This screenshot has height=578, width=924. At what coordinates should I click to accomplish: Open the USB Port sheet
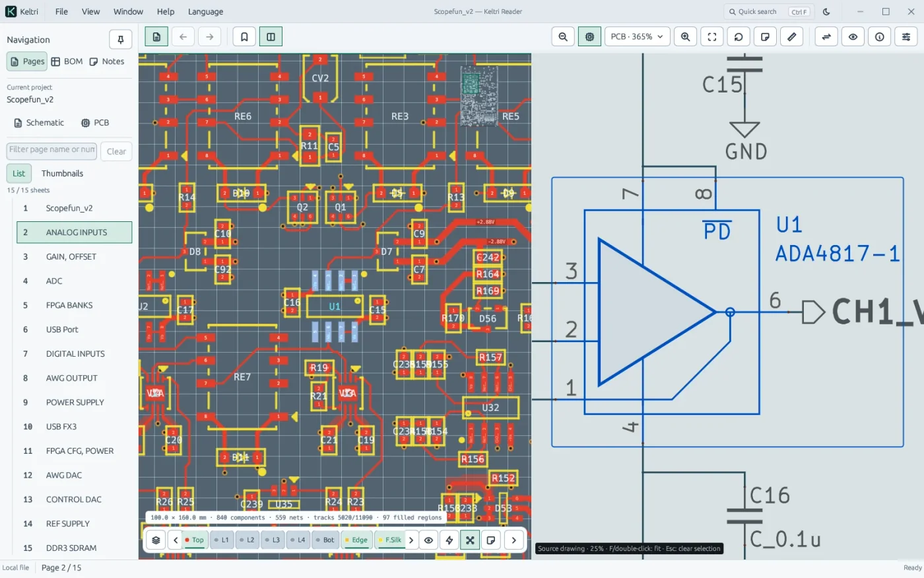[x=74, y=330]
